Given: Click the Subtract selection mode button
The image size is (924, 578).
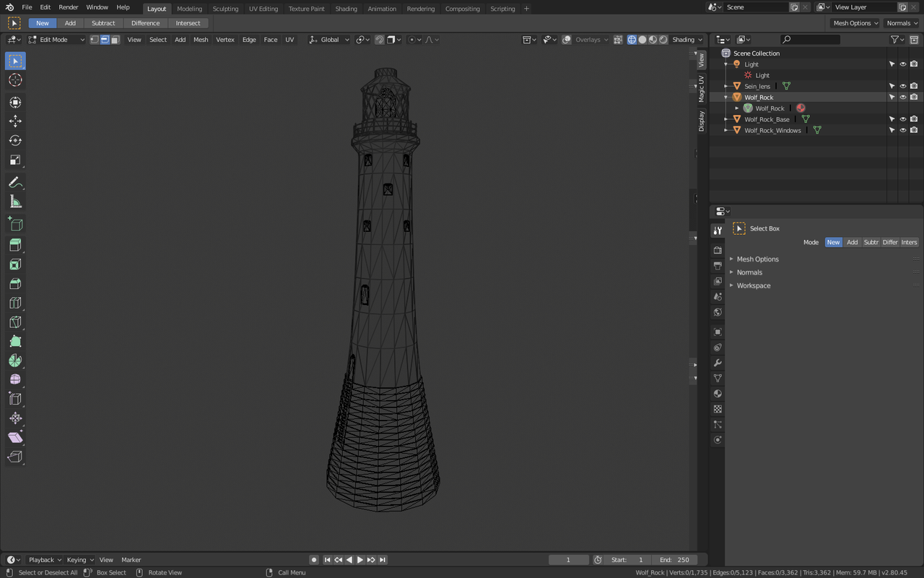Looking at the screenshot, I should tap(103, 23).
